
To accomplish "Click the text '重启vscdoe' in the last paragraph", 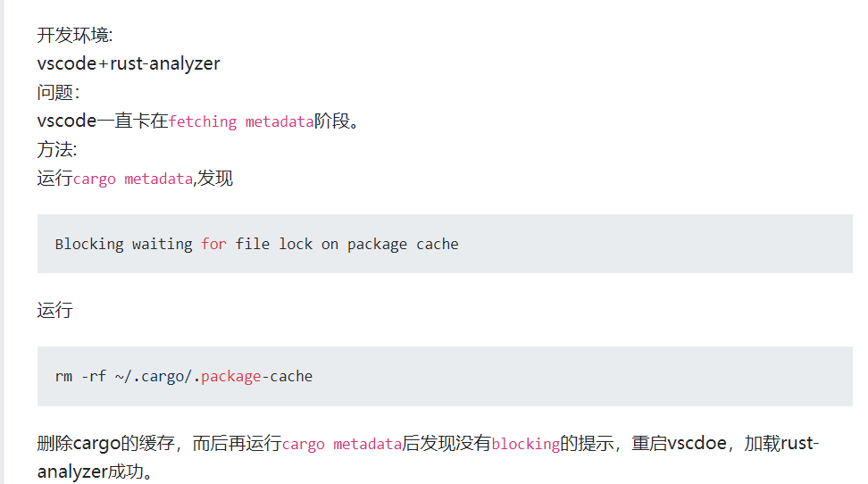I will 680,444.
